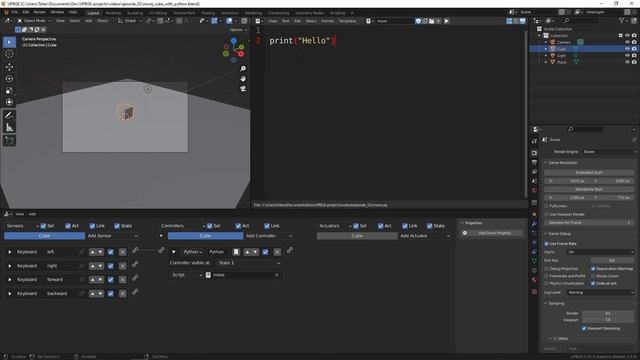The image size is (640, 360).
Task: Open the Render Engine dropdown
Action: 609,152
